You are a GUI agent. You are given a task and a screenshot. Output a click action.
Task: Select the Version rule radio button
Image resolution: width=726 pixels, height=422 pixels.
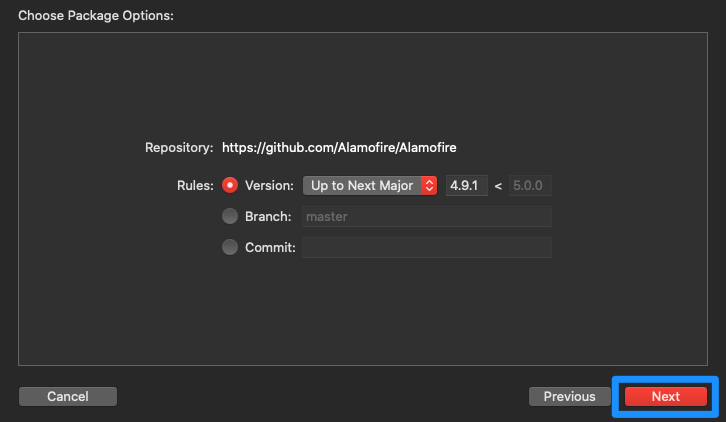(230, 185)
